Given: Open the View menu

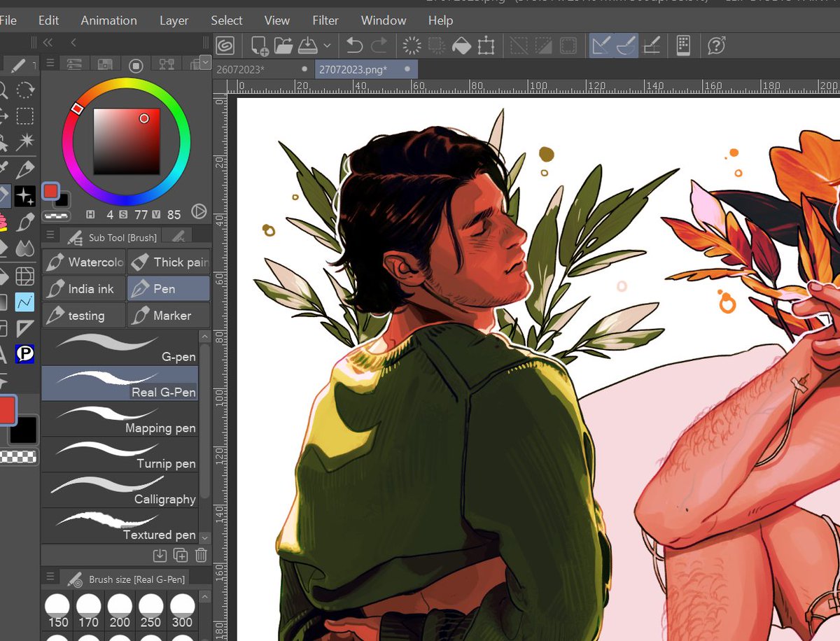Looking at the screenshot, I should (x=277, y=20).
